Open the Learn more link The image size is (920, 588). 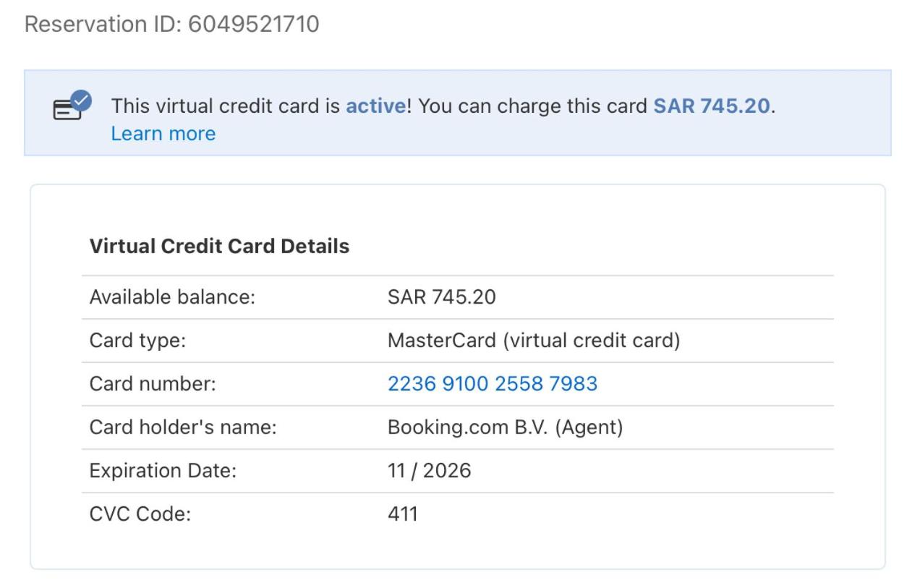click(x=163, y=134)
